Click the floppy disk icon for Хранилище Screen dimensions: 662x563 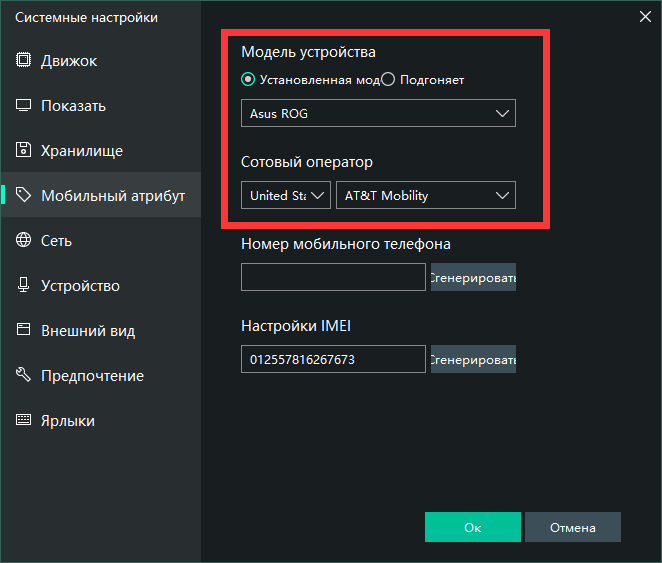(x=23, y=151)
